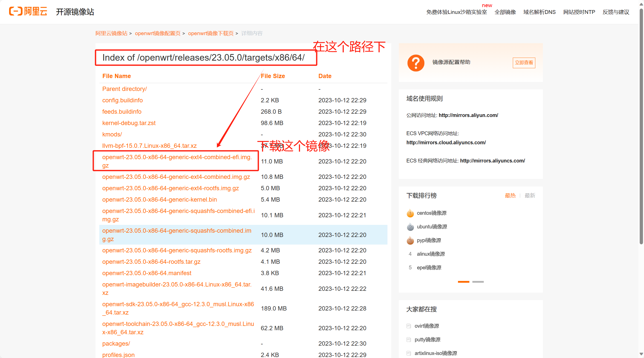Viewport: 644px width, 358px height.
Task: Download feeds.buildinfo file
Action: pyautogui.click(x=122, y=112)
